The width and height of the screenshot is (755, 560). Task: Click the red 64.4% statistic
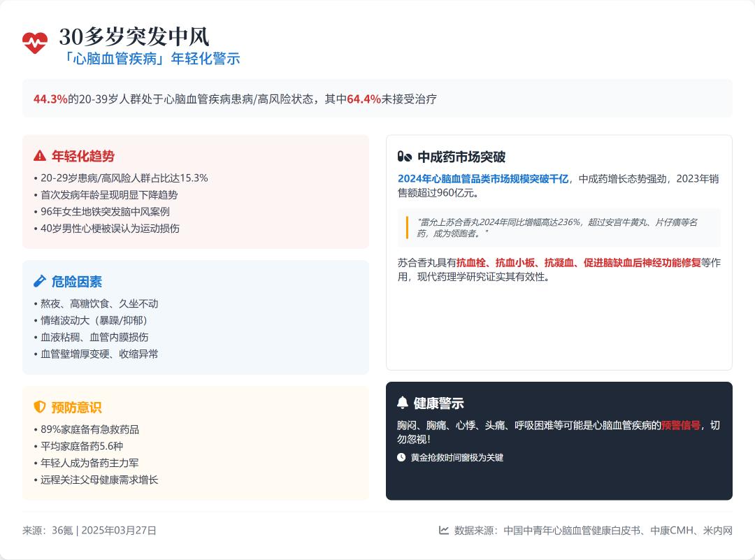click(364, 99)
